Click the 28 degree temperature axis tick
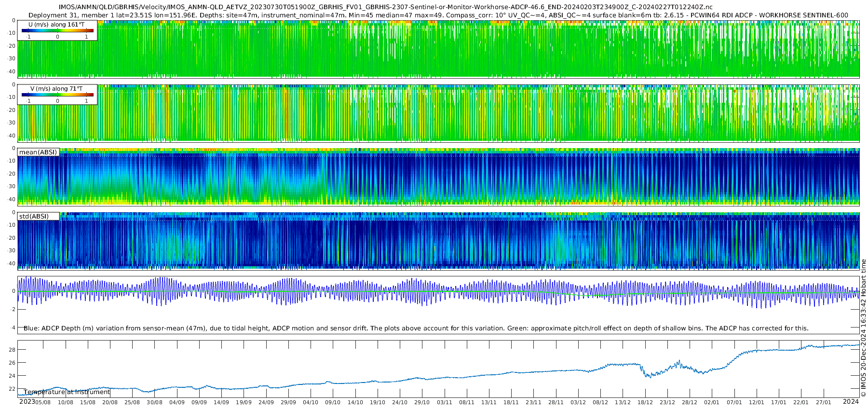Viewport: 868px width, 410px height. coord(12,350)
